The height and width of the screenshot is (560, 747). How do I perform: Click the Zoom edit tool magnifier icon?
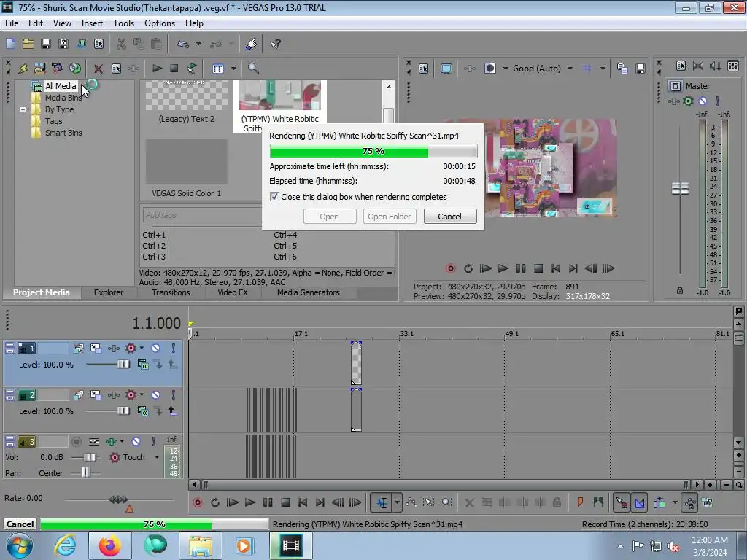[x=446, y=502]
